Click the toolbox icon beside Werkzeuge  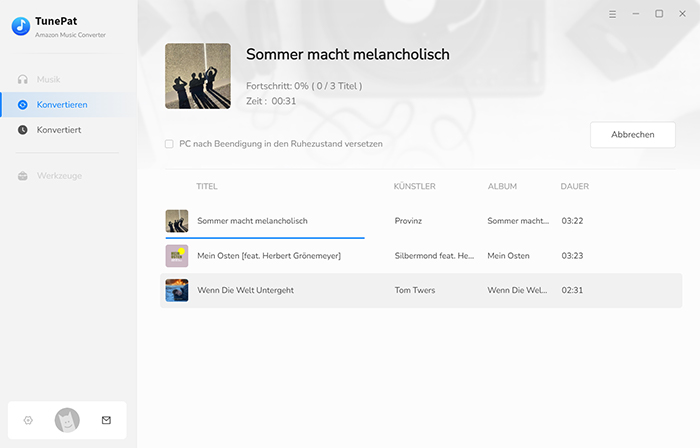click(x=23, y=176)
